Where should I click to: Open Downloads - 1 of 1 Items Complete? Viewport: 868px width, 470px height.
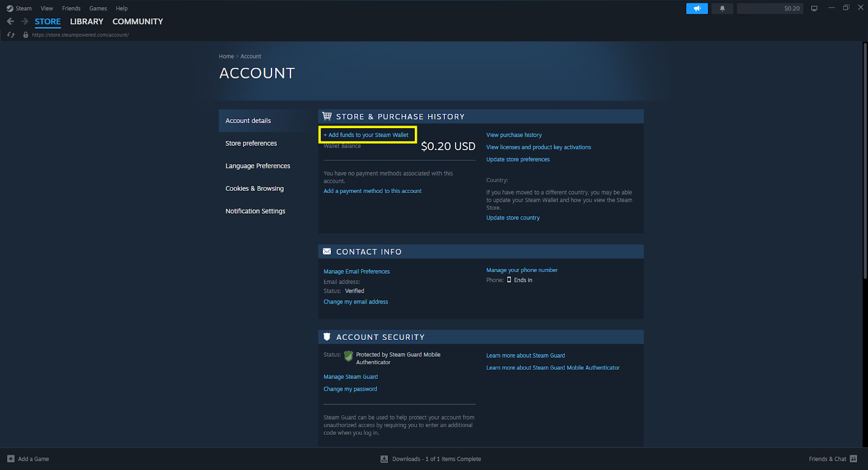pos(437,459)
